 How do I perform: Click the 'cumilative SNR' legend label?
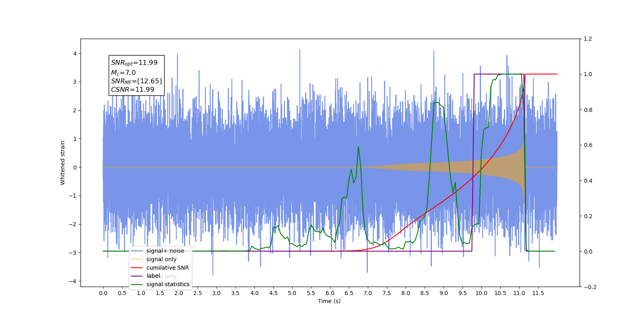pos(167,268)
